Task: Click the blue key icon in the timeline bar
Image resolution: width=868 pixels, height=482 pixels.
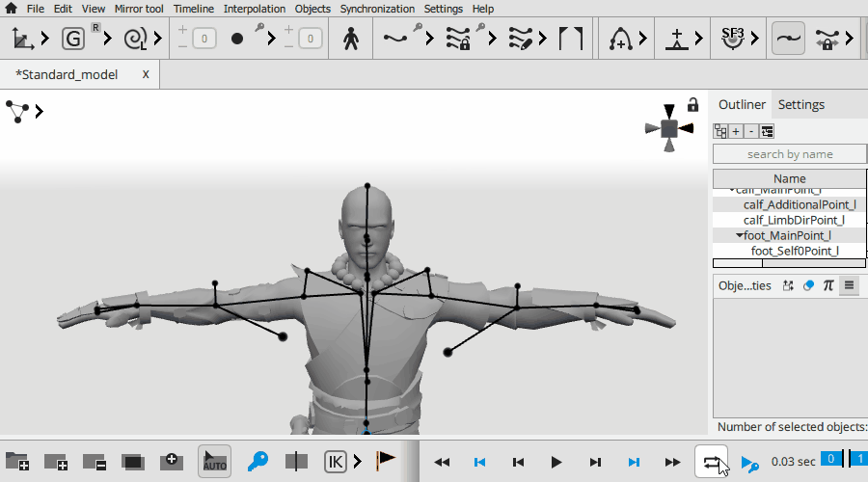Action: click(x=258, y=462)
